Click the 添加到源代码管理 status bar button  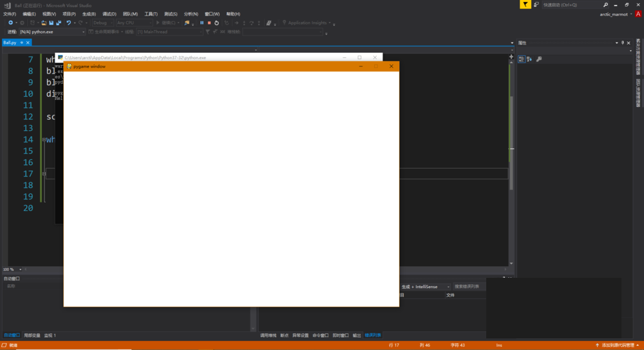[x=618, y=345]
